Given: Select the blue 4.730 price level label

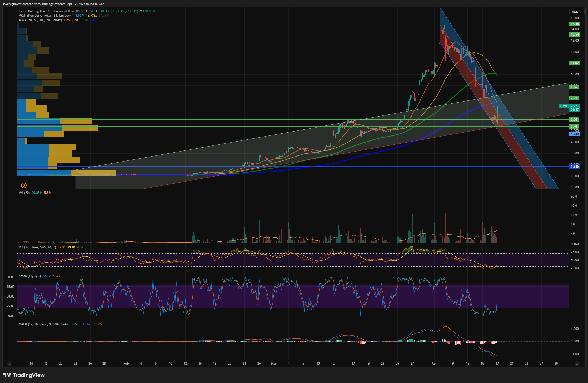Looking at the screenshot, I should coord(575,134).
